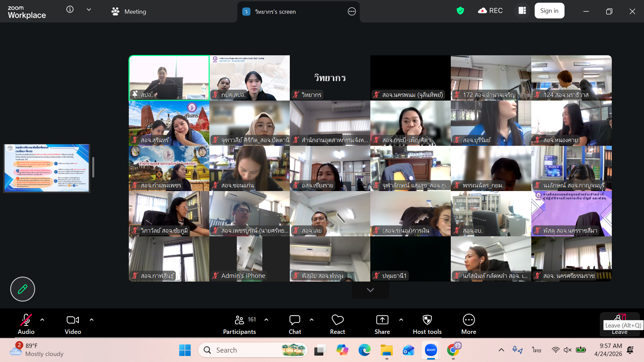The image size is (644, 362).
Task: Open Host tools shield icon
Action: click(427, 320)
